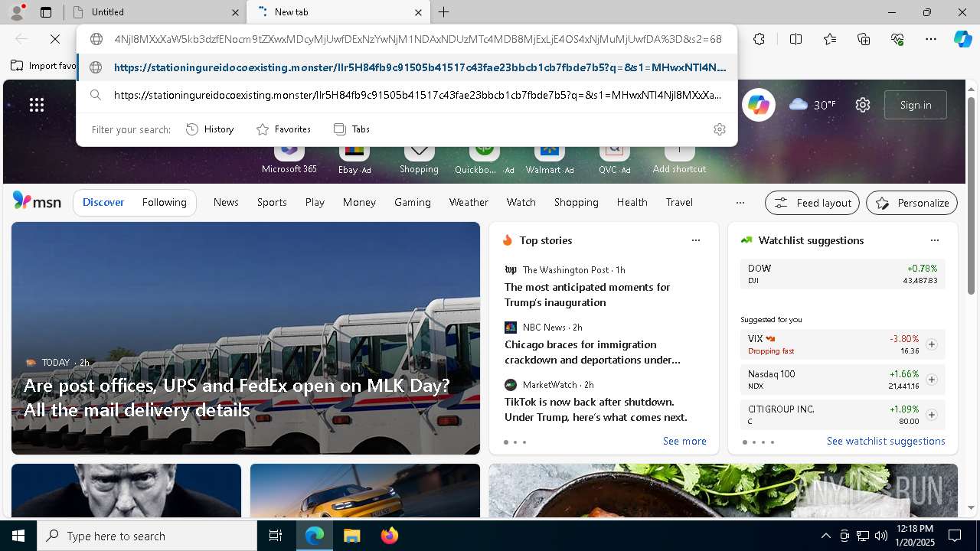Image resolution: width=980 pixels, height=551 pixels.
Task: Filter search by History
Action: point(210,129)
